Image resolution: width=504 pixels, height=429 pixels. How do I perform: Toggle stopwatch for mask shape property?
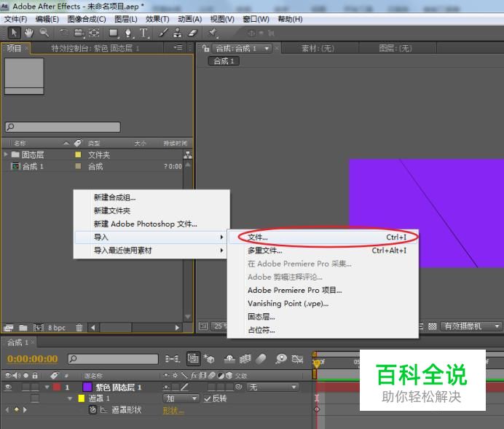pos(92,410)
